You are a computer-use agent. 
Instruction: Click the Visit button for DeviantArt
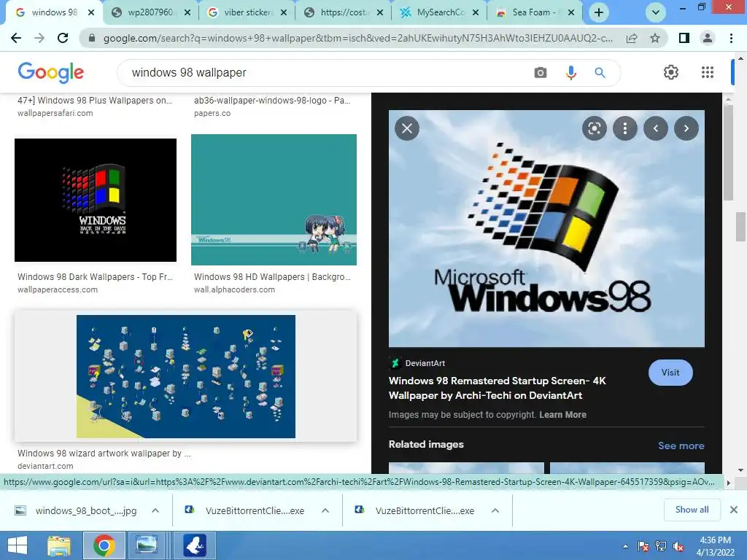[670, 373]
